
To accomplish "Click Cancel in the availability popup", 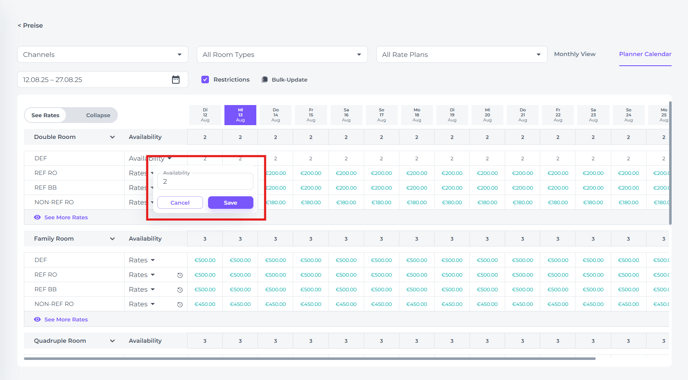I will (x=180, y=203).
